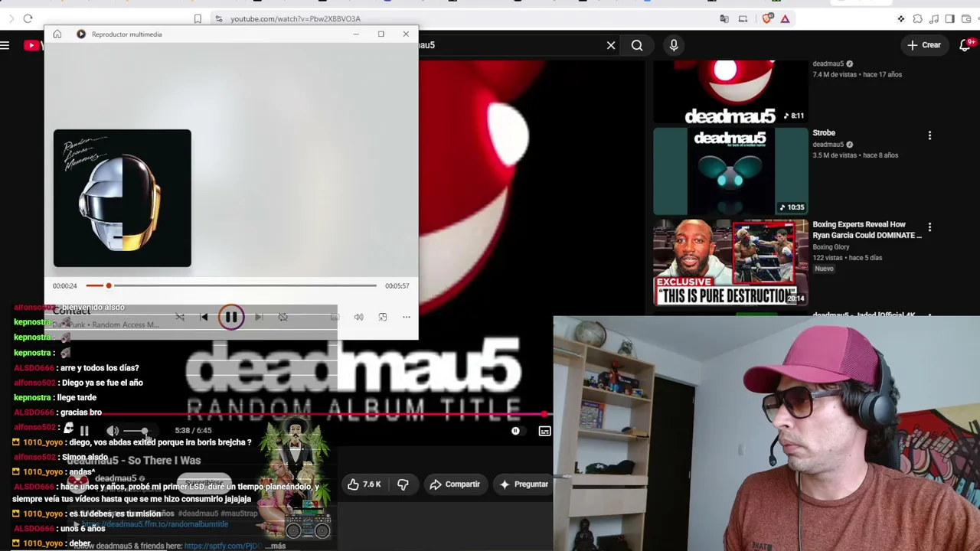Image resolution: width=980 pixels, height=551 pixels.
Task: Open media player more options menu
Action: [407, 317]
